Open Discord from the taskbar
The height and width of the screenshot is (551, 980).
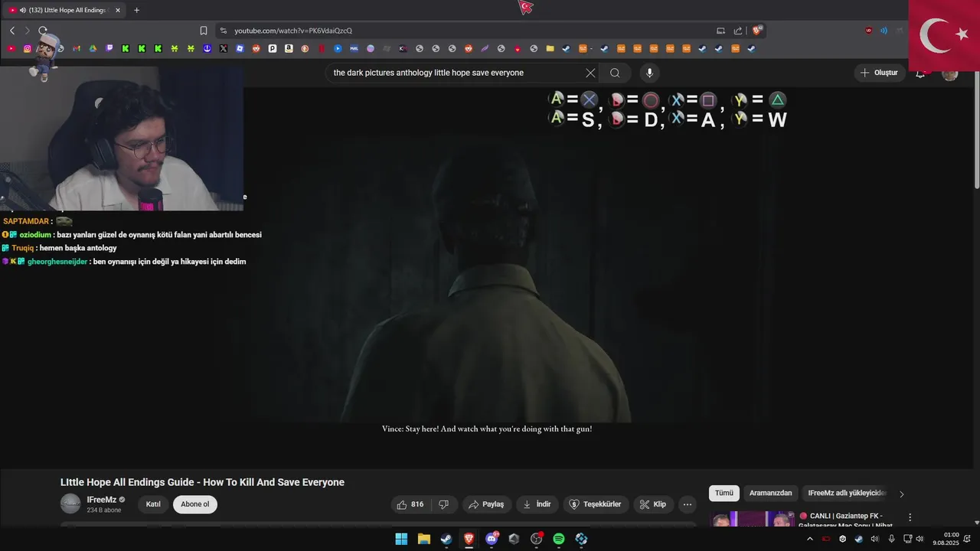pos(492,539)
